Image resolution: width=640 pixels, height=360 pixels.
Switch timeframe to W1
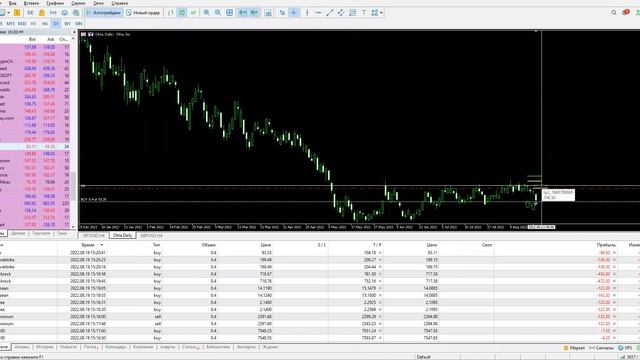(67, 24)
